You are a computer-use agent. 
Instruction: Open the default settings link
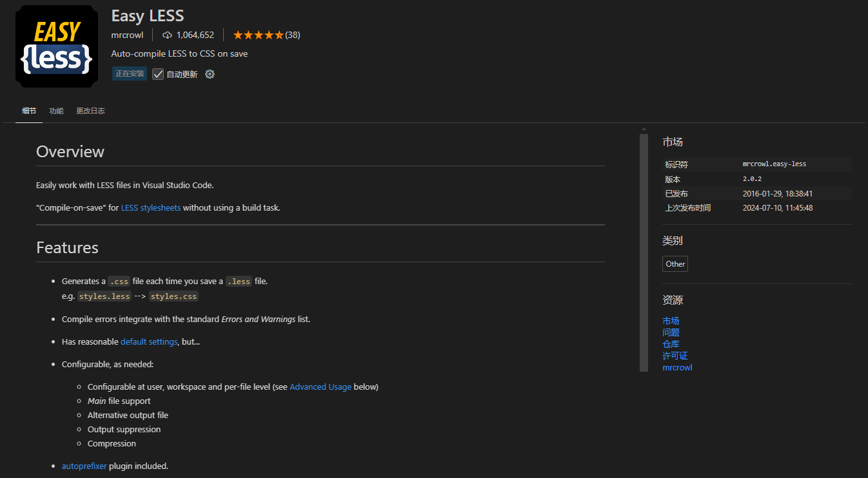(149, 341)
